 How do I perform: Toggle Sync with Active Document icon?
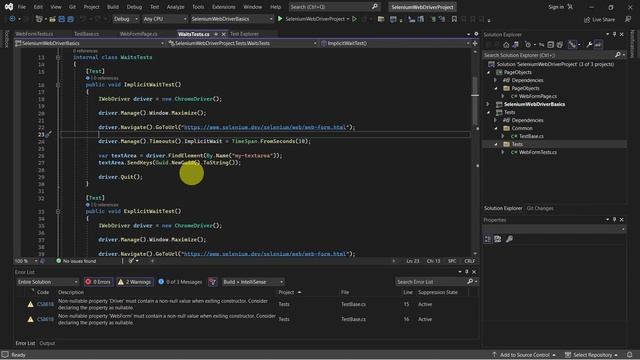(x=541, y=45)
